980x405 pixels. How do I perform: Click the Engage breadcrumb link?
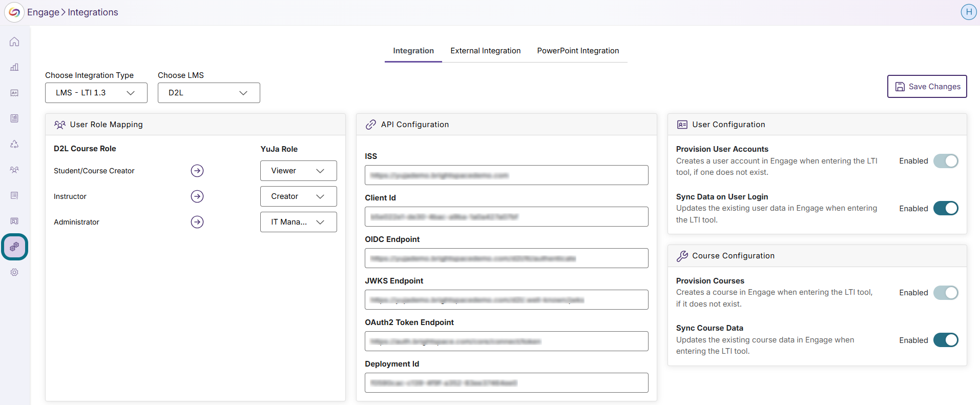[43, 12]
